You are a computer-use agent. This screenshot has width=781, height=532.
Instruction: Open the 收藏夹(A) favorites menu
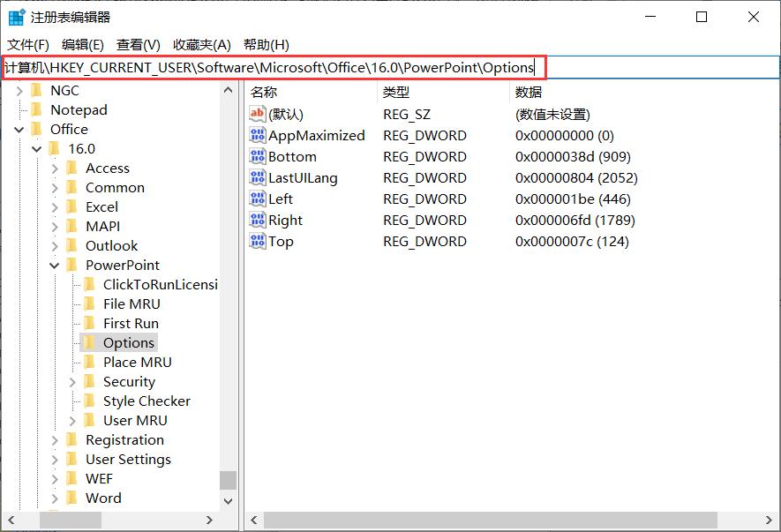[x=201, y=44]
